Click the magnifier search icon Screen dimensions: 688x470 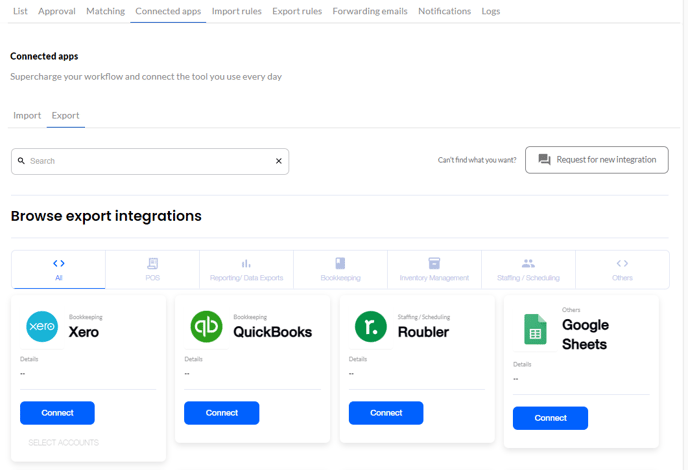(21, 161)
